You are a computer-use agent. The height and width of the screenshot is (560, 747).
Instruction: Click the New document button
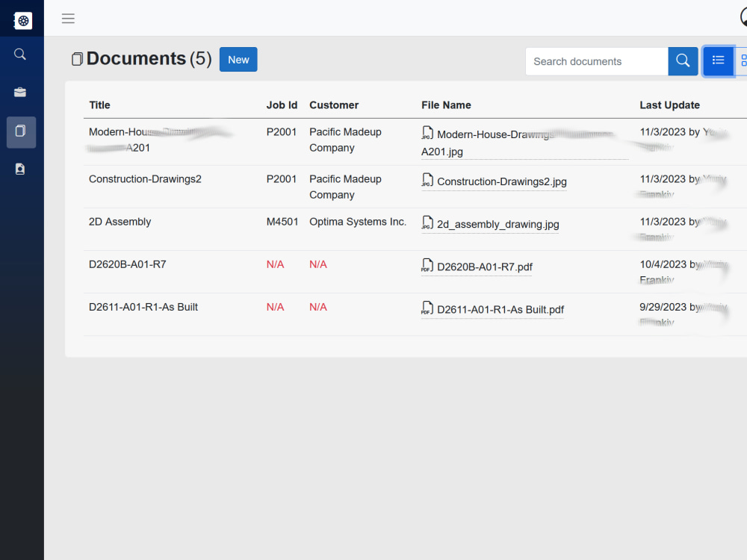click(238, 60)
